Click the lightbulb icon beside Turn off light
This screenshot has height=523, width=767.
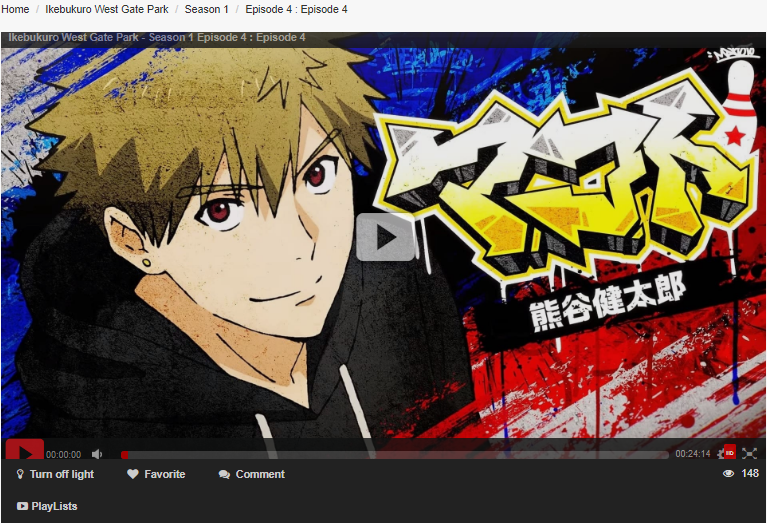click(x=20, y=474)
